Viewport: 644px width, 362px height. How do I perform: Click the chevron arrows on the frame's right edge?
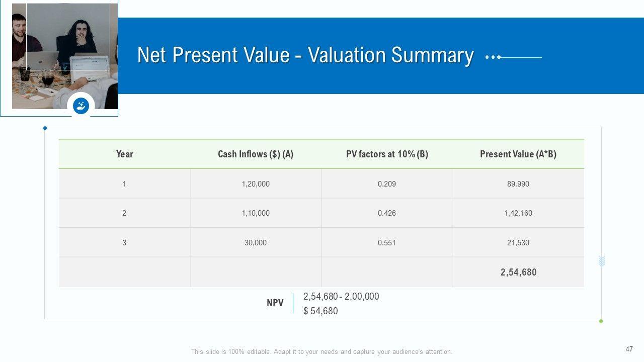(601, 261)
